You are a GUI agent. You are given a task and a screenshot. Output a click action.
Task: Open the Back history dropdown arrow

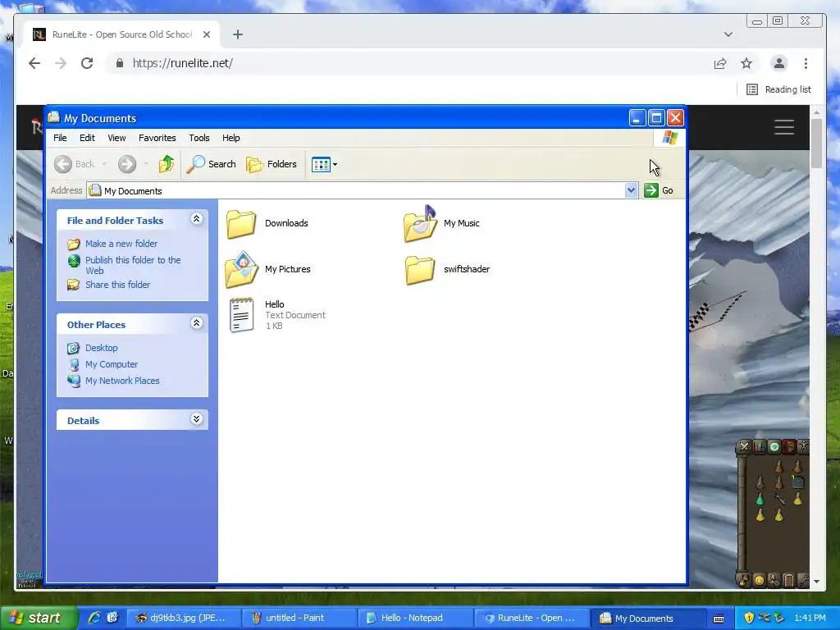[x=104, y=164]
